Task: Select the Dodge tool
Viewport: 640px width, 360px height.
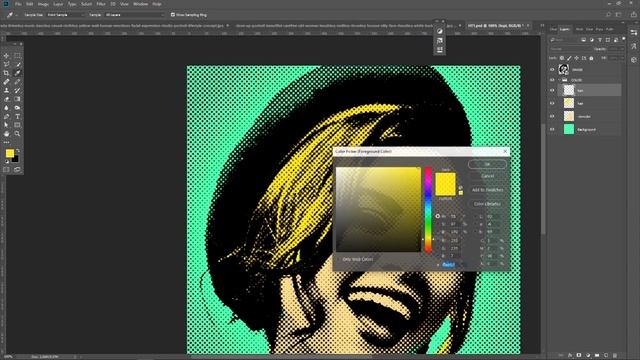Action: click(x=17, y=108)
